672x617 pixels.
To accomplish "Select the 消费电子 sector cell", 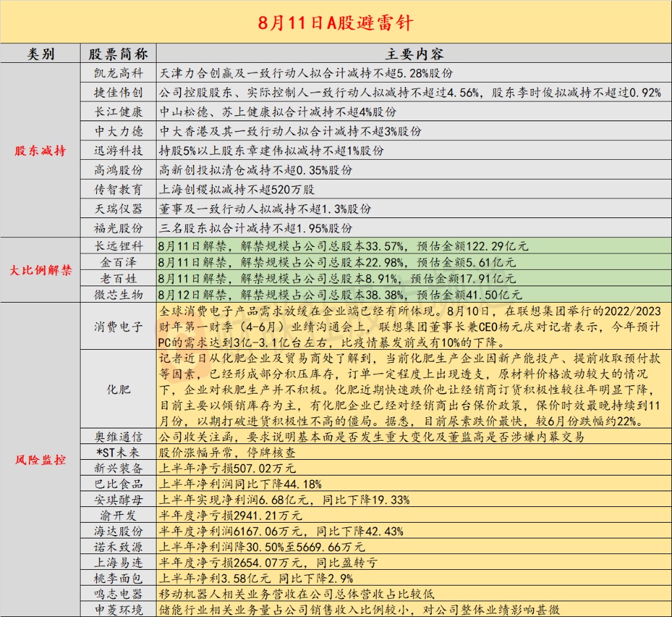I will 118,326.
